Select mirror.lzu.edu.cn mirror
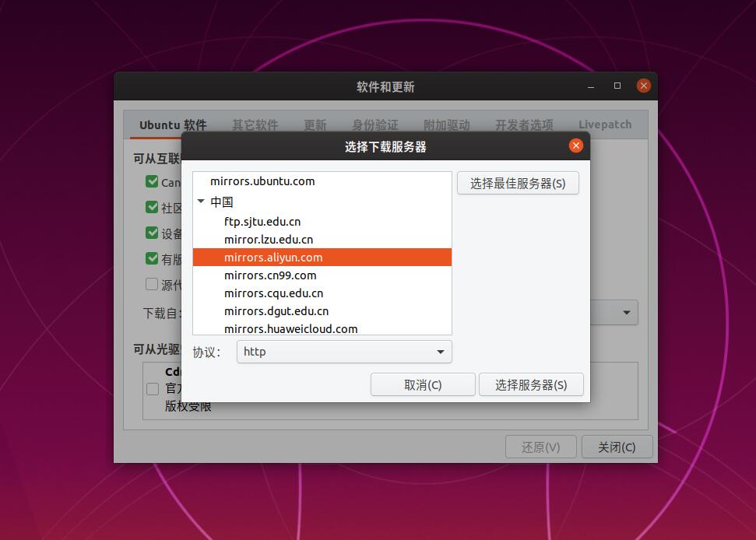This screenshot has height=540, width=756. 322,240
